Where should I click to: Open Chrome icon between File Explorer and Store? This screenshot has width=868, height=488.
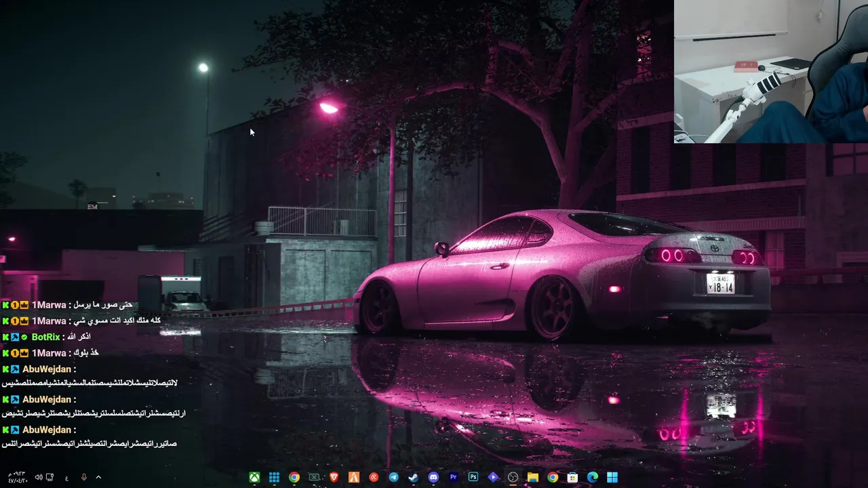coord(553,477)
